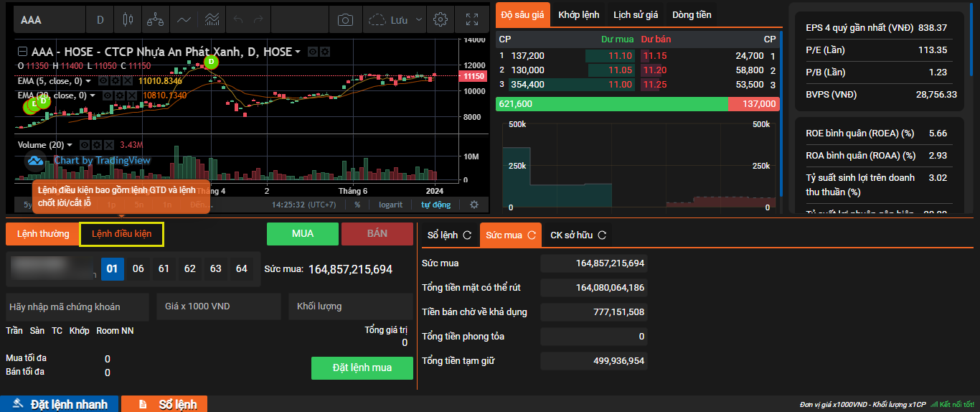The height and width of the screenshot is (412, 980).
Task: Toggle the logarit scale option
Action: (x=391, y=205)
